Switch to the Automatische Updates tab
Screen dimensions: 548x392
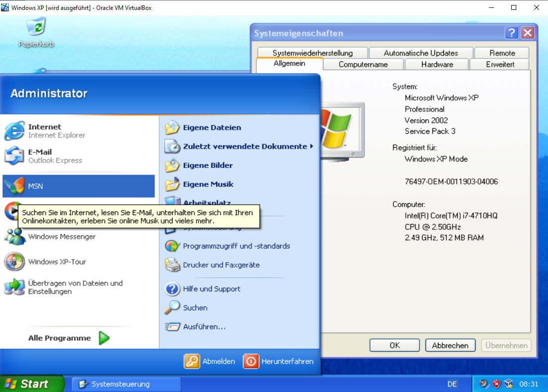point(421,53)
